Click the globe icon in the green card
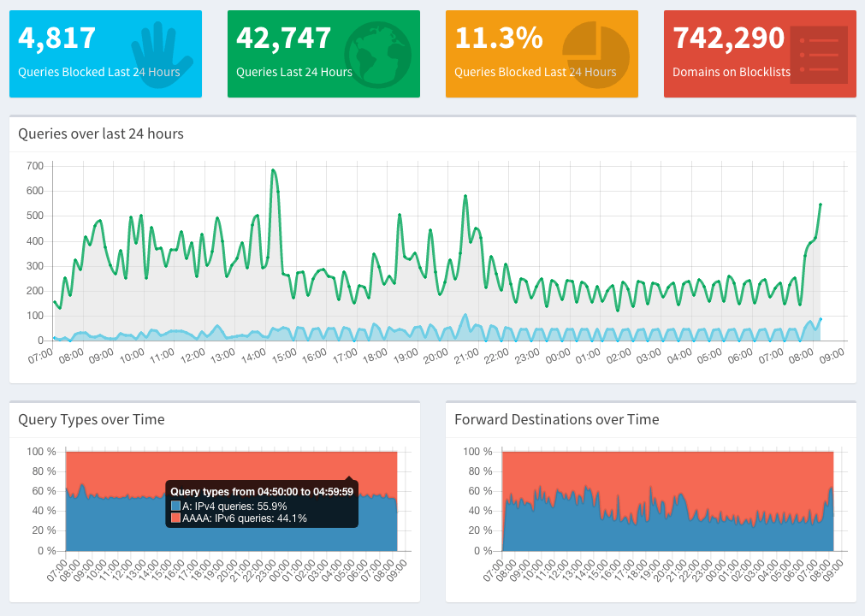The height and width of the screenshot is (616, 865). (377, 54)
